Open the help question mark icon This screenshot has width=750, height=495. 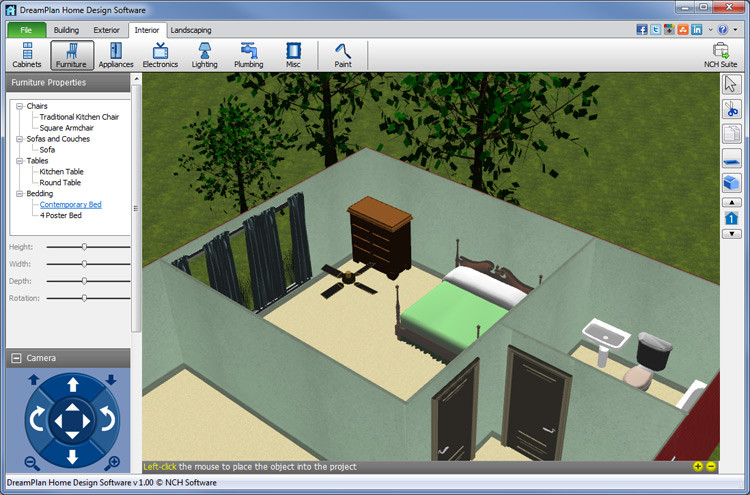723,30
